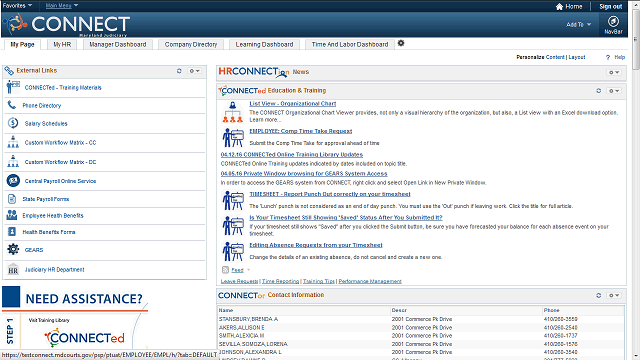Click the Salary Schedules dollar icon
This screenshot has height=360, width=640.
(13, 123)
